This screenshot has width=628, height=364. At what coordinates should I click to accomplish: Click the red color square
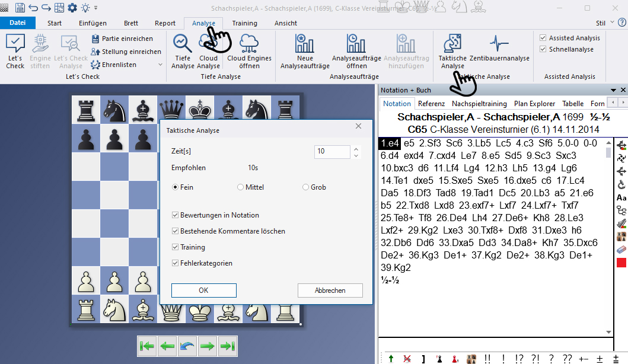click(x=621, y=263)
